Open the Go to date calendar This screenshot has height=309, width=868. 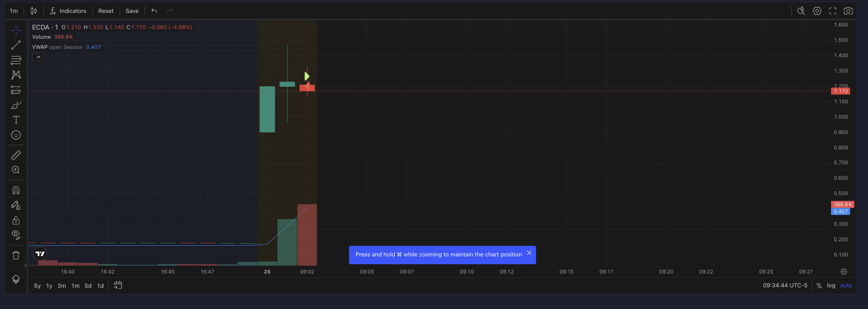coord(118,285)
